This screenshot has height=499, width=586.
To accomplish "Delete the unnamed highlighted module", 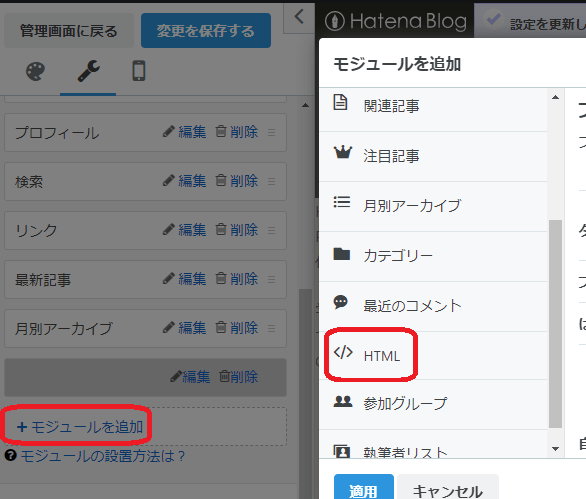I will click(238, 377).
